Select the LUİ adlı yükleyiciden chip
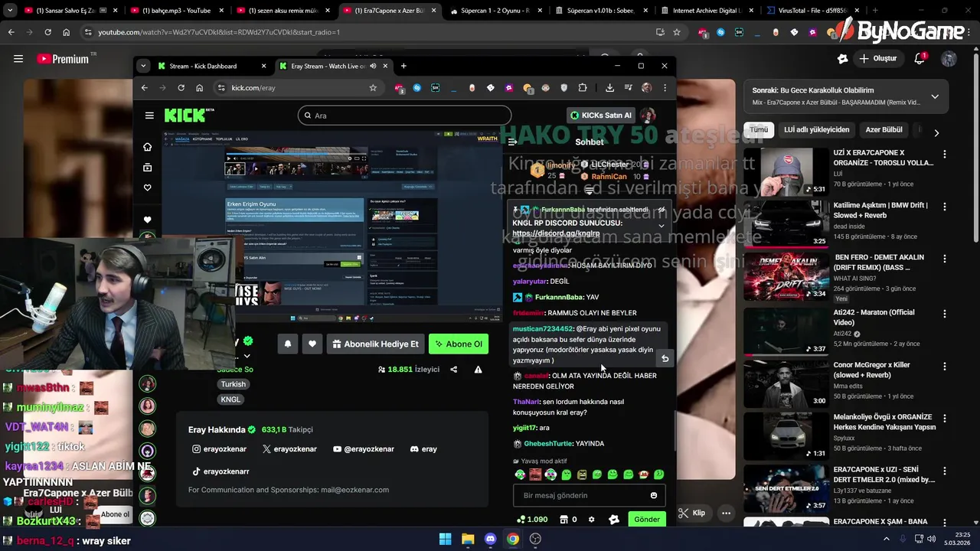This screenshot has height=551, width=980. click(816, 130)
